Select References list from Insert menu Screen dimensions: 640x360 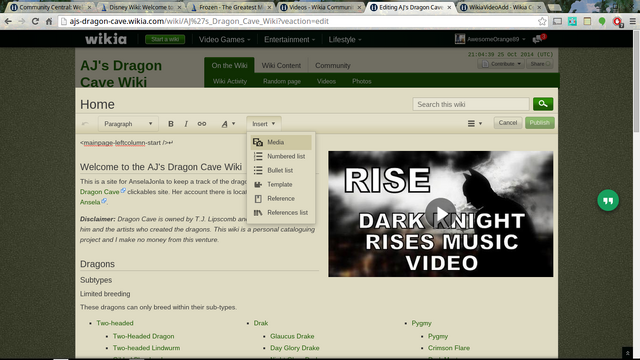(x=281, y=213)
